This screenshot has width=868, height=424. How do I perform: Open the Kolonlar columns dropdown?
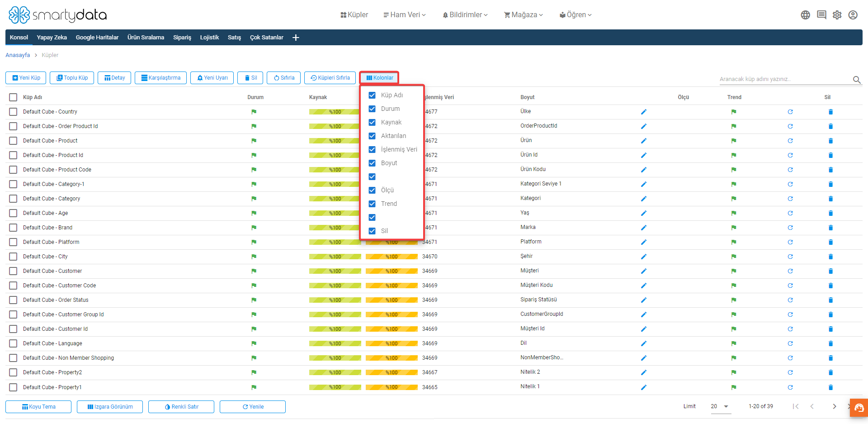379,78
